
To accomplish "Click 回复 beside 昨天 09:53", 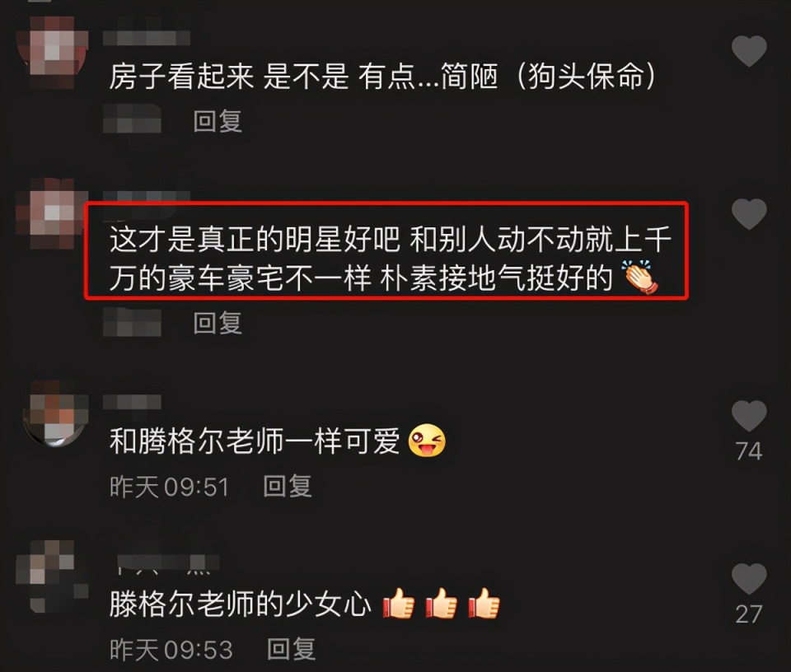I will tap(291, 649).
